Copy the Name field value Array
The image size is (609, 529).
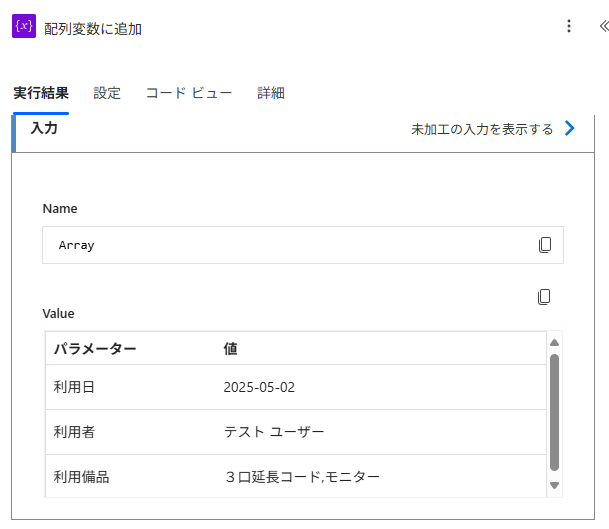click(545, 245)
